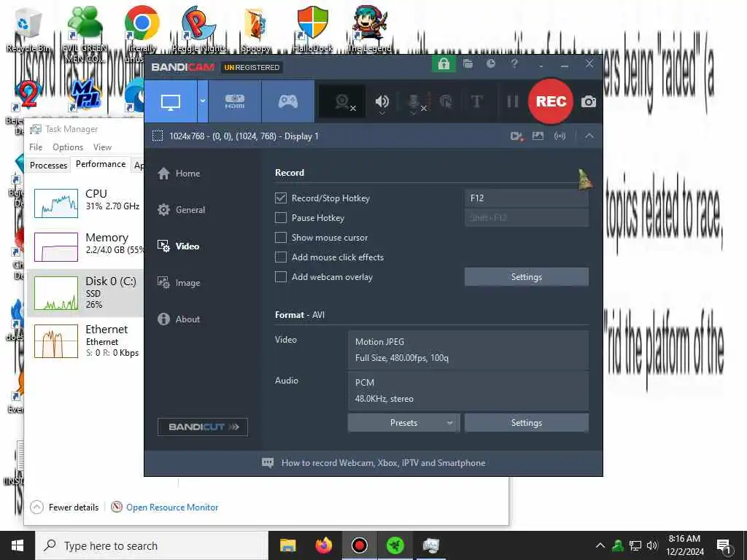
Task: Click the taskbar search box
Action: 152,545
